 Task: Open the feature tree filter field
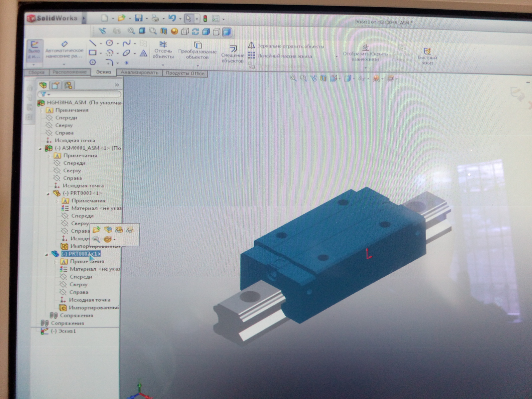tap(79, 94)
